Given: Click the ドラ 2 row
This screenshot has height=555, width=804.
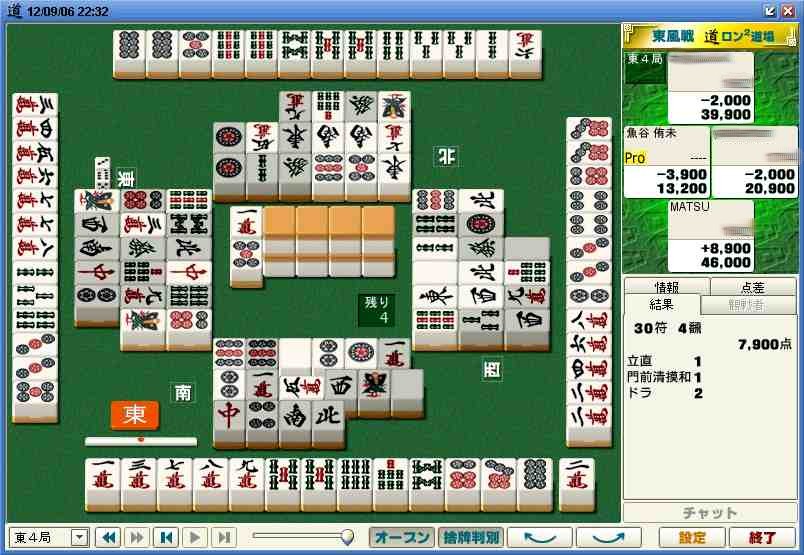Looking at the screenshot, I should (x=665, y=393).
